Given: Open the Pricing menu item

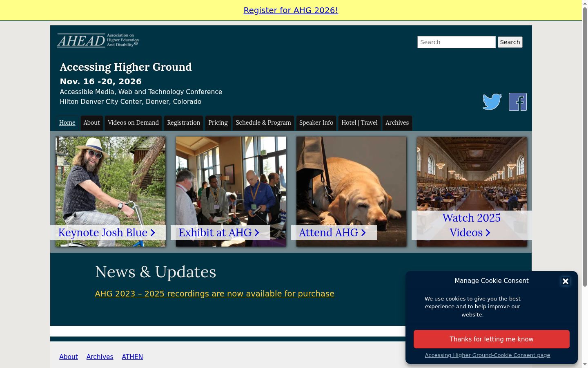Looking at the screenshot, I should (x=218, y=123).
